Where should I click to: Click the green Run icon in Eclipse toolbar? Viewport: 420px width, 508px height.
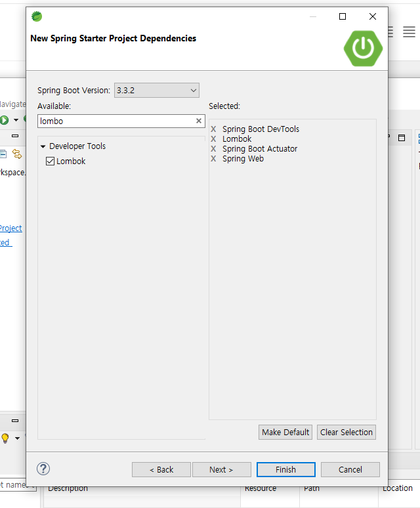coord(4,120)
